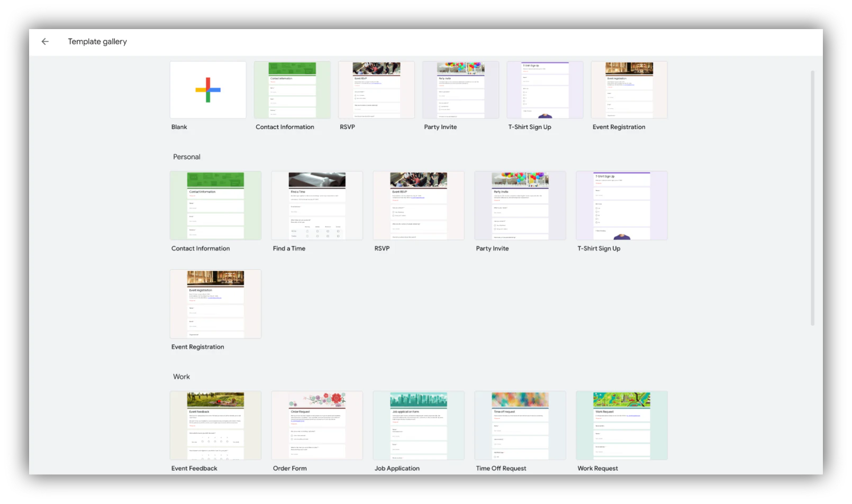This screenshot has height=504, width=852.
Task: Select the Find a Time template thumbnail
Action: click(x=317, y=206)
